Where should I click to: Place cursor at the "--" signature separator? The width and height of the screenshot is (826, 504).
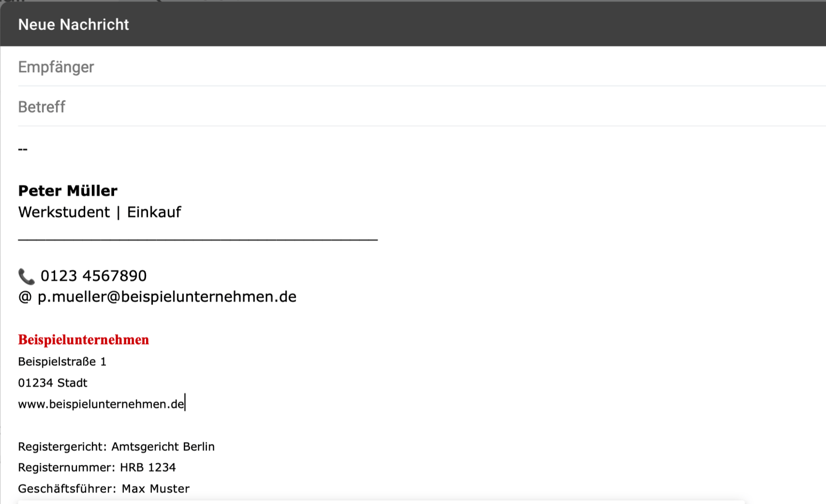click(23, 149)
